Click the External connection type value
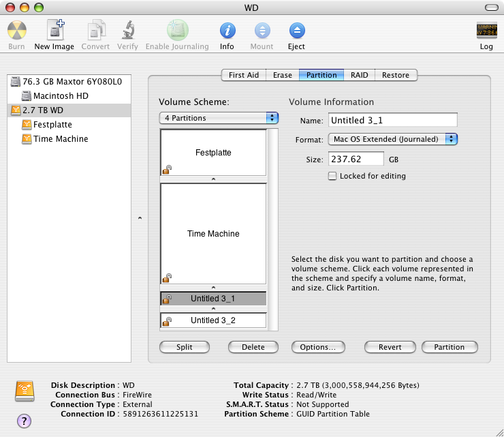504x437 pixels. click(x=138, y=404)
